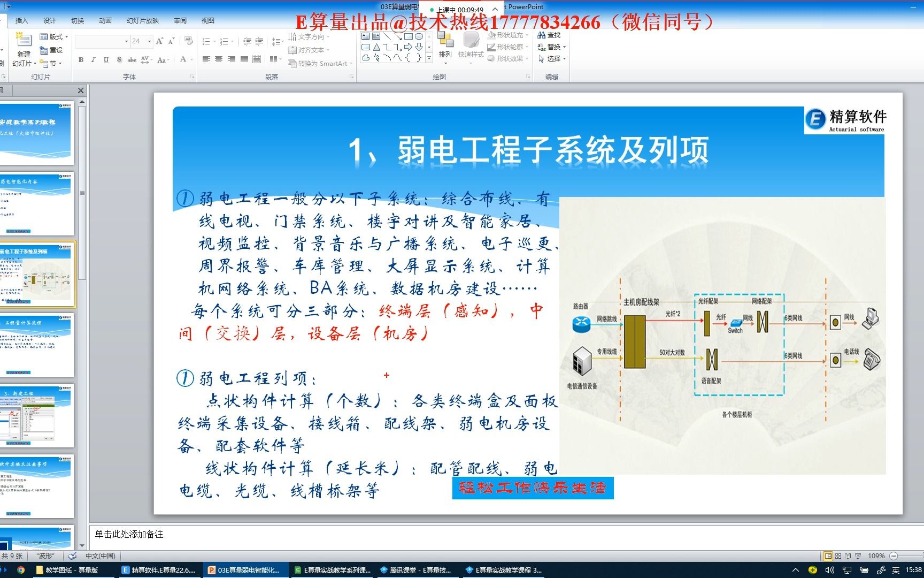Open the Section (节) dropdown
924x578 pixels.
pyautogui.click(x=52, y=63)
